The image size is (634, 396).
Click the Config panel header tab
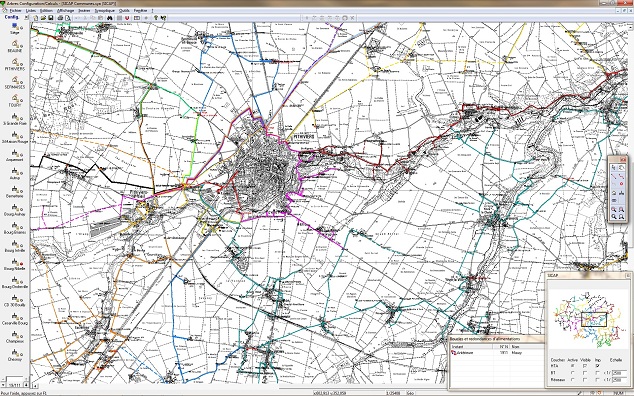pyautogui.click(x=11, y=17)
